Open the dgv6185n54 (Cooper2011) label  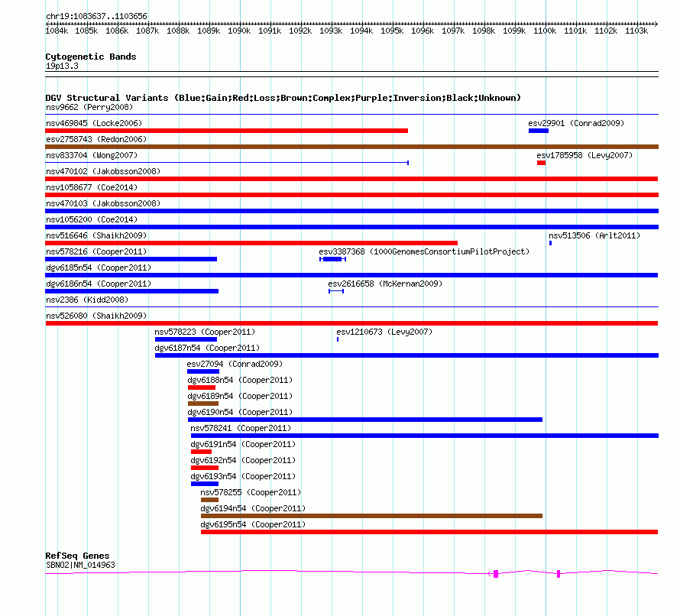coord(99,267)
